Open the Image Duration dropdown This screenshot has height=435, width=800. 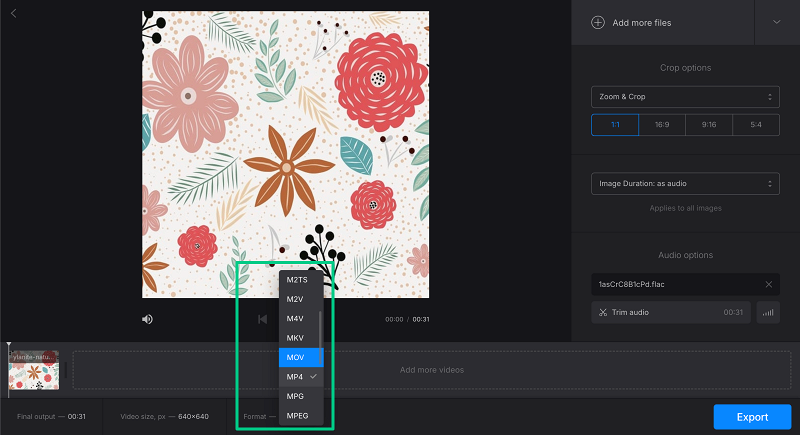[685, 184]
